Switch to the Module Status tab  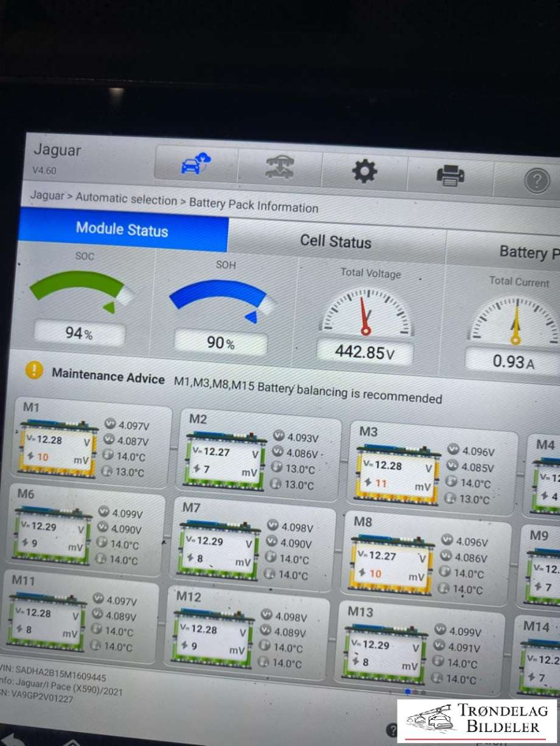point(122,229)
